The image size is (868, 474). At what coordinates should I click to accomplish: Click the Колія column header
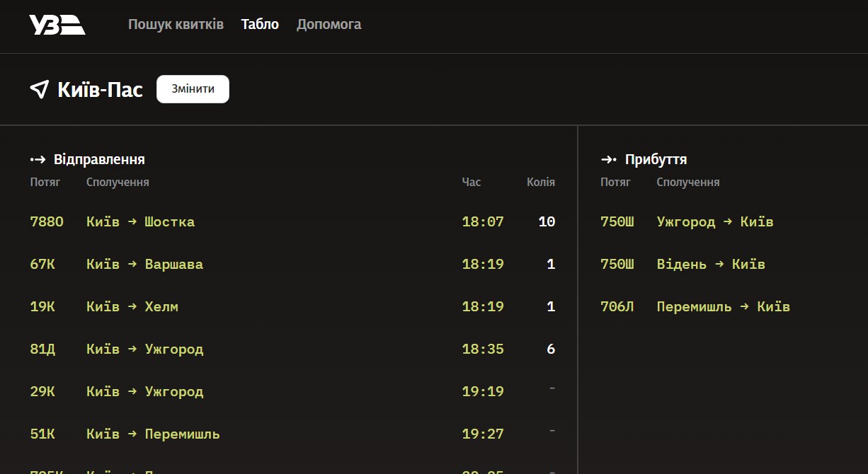[x=541, y=183]
